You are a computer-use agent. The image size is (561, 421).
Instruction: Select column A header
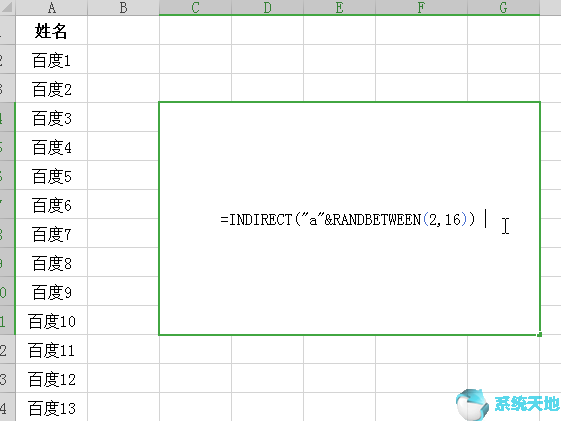pos(52,8)
